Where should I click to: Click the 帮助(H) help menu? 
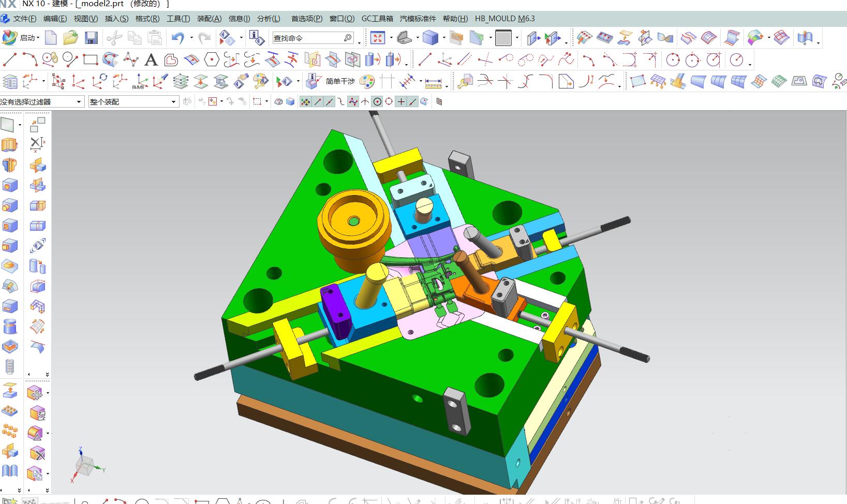tap(455, 19)
